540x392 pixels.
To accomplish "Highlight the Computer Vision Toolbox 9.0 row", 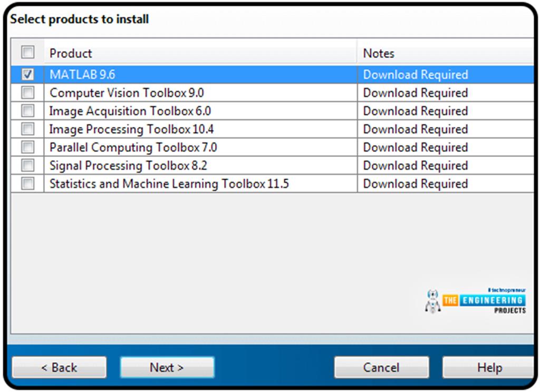I will click(127, 93).
